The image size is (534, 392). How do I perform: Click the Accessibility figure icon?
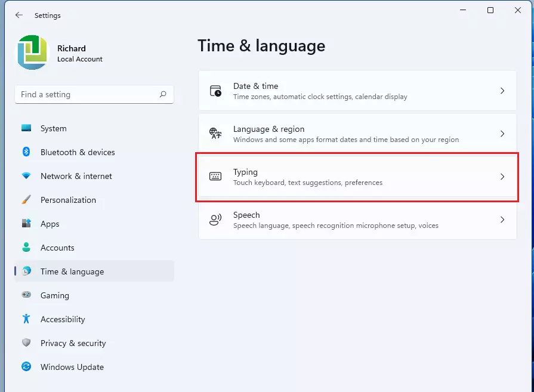[26, 319]
